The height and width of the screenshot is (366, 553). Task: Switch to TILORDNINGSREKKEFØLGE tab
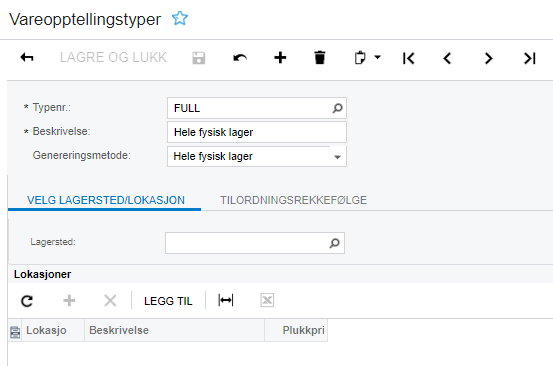coord(293,200)
